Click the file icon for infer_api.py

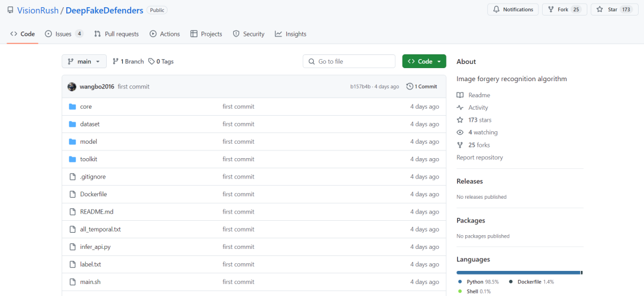(73, 247)
